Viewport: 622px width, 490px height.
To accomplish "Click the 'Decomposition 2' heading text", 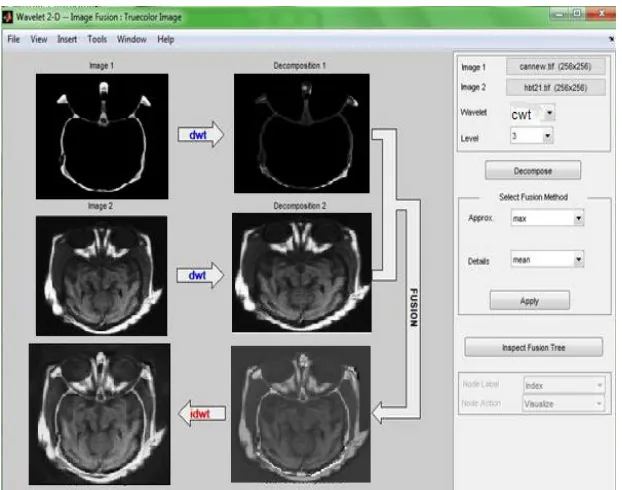I will point(299,206).
